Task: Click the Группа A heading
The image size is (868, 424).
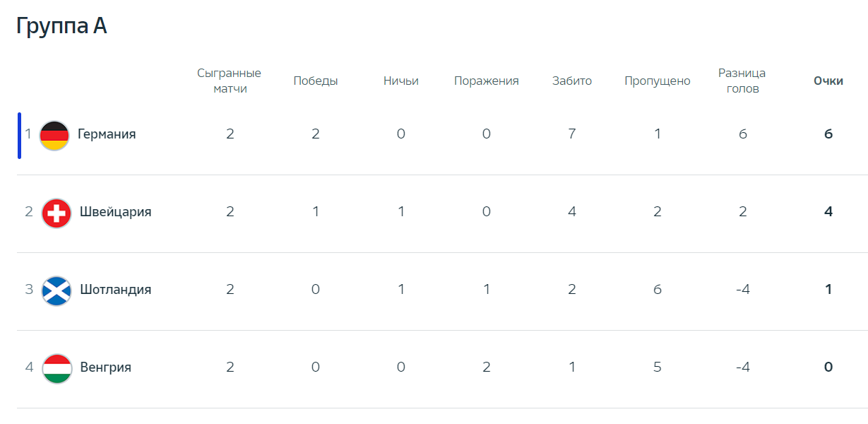Action: (61, 26)
